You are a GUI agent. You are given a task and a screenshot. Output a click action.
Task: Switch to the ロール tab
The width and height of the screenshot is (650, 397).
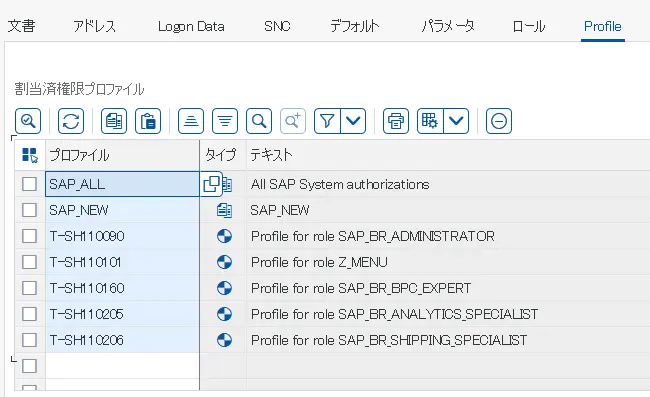coord(529,26)
